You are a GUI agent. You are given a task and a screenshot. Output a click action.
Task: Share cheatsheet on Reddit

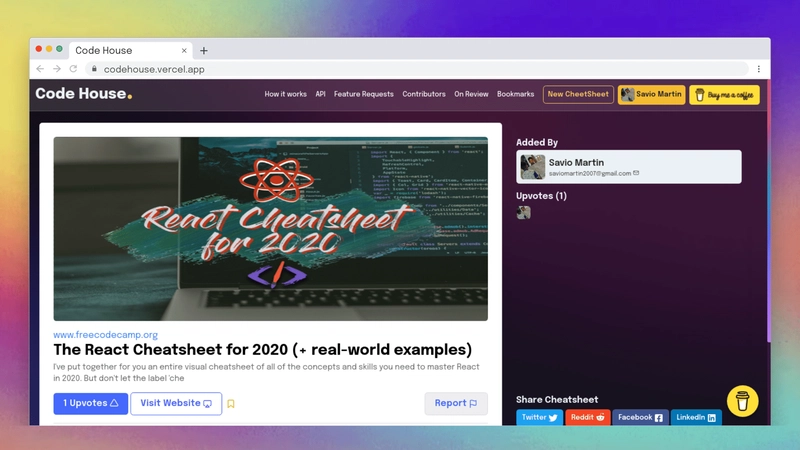pos(587,417)
